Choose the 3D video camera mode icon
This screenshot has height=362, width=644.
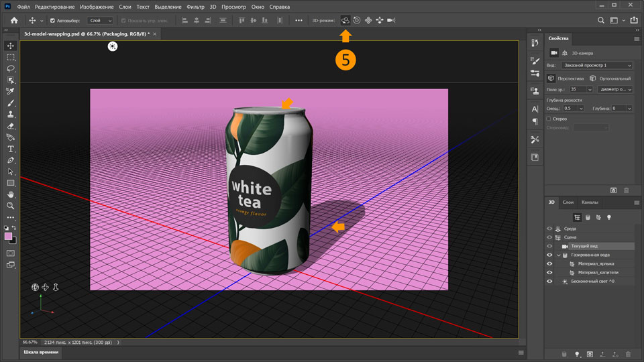[391, 20]
